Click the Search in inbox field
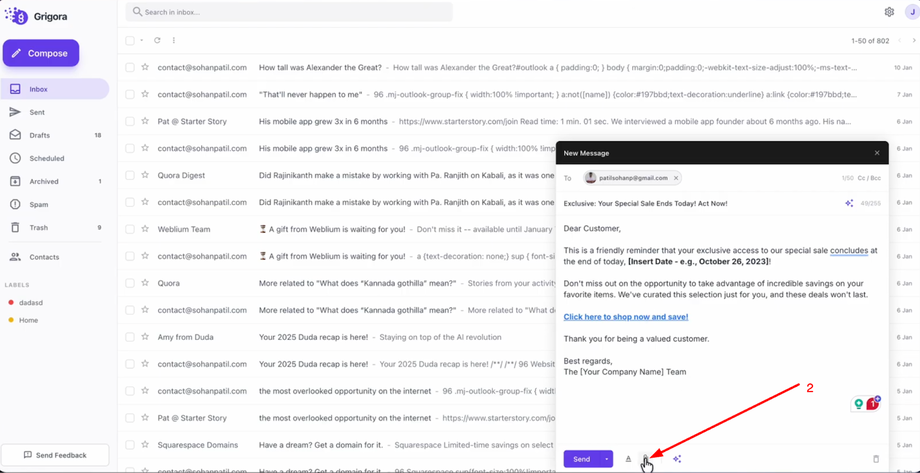920x473 pixels. click(289, 12)
